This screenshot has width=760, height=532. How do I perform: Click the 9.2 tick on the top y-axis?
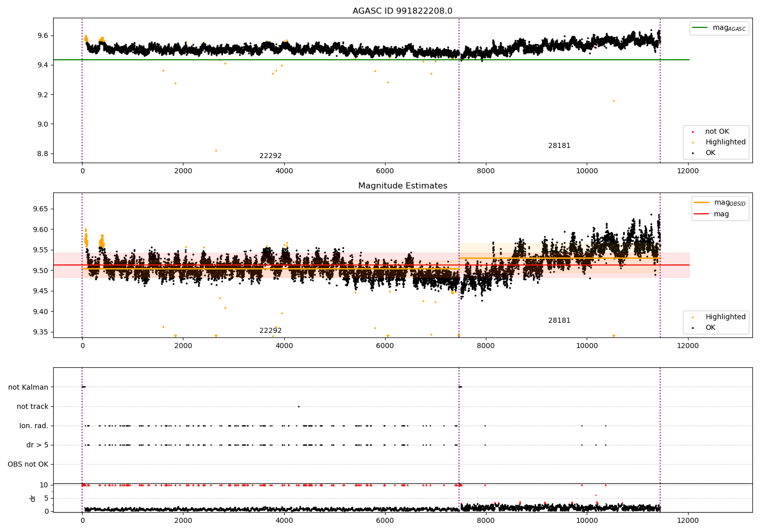pyautogui.click(x=43, y=95)
